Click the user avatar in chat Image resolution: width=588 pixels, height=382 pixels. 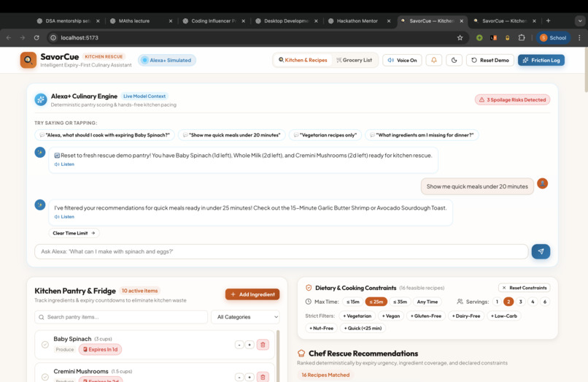point(543,183)
